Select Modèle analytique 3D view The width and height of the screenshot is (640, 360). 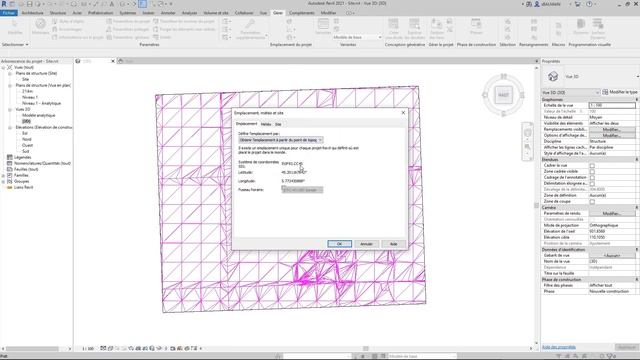38,115
